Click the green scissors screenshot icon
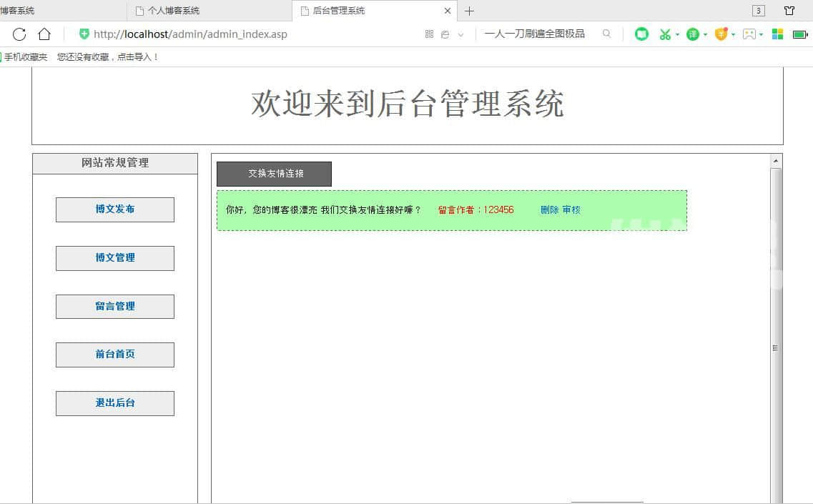 click(x=664, y=34)
